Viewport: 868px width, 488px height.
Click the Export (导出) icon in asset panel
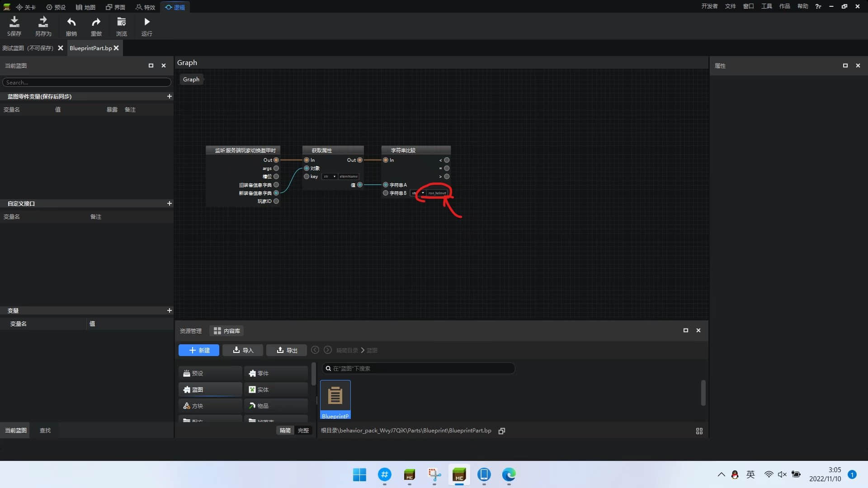pyautogui.click(x=287, y=350)
